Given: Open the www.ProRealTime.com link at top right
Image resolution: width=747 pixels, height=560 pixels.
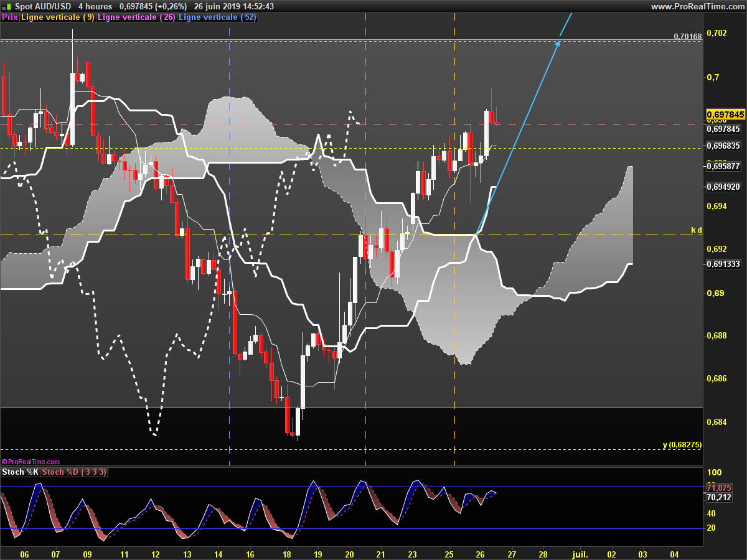Looking at the screenshot, I should (x=697, y=6).
